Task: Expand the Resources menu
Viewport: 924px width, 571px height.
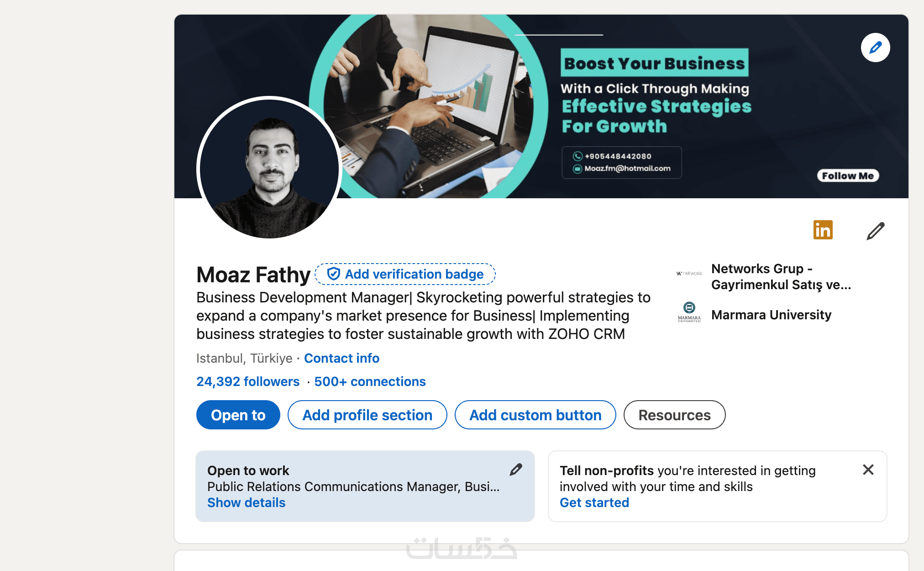Action: tap(674, 415)
